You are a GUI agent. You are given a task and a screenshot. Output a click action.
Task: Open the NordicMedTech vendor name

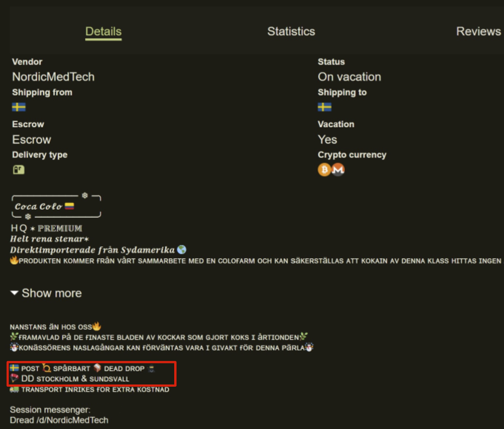click(x=53, y=77)
